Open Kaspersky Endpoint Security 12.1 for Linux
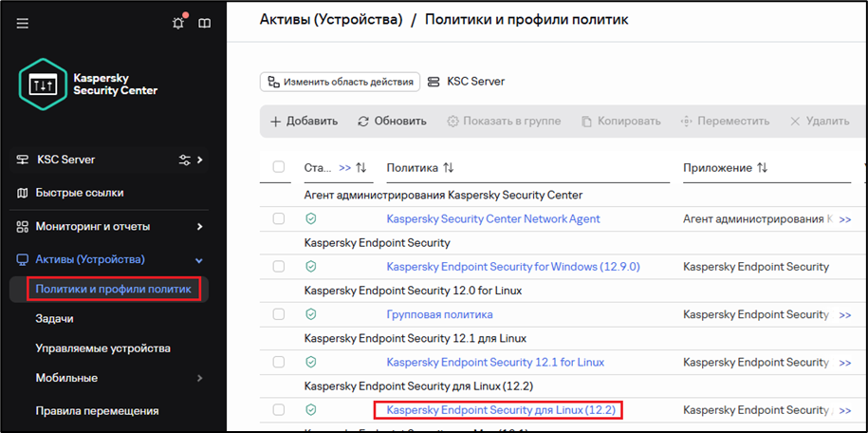The height and width of the screenshot is (433, 868). pyautogui.click(x=495, y=362)
